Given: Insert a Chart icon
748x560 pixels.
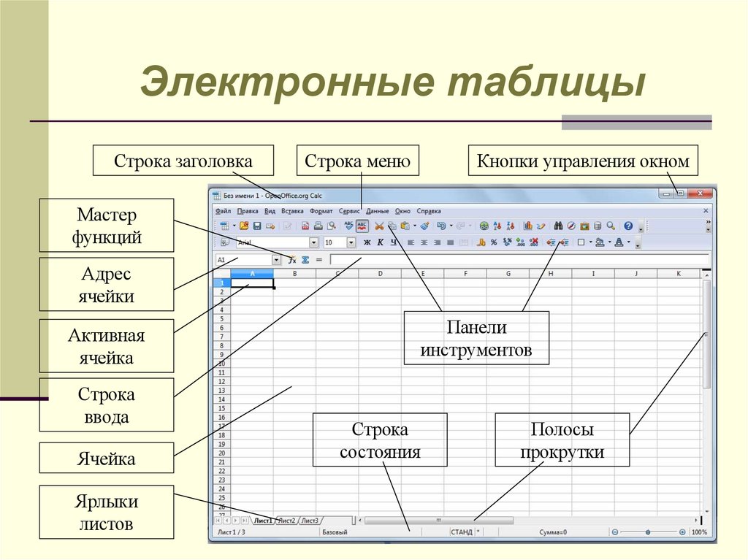Looking at the screenshot, I should [528, 226].
